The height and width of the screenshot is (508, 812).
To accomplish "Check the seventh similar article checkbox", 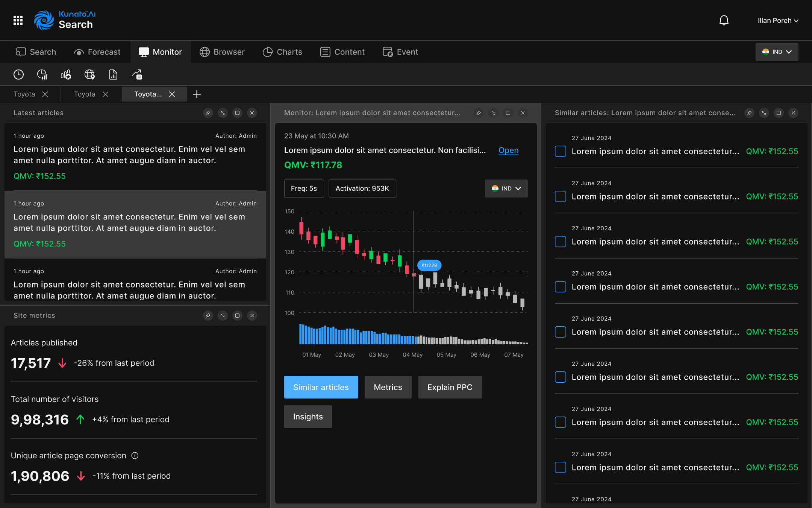I will (x=561, y=422).
